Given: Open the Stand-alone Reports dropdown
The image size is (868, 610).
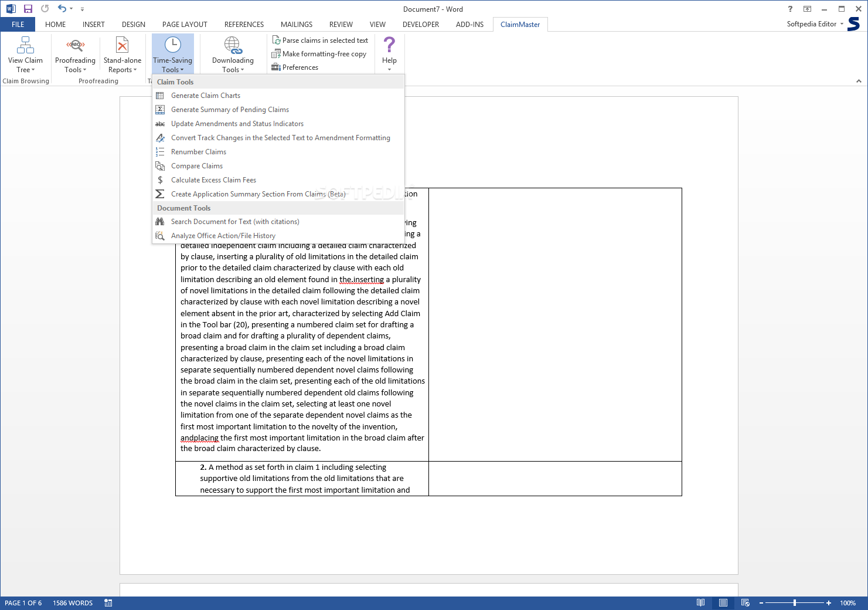Looking at the screenshot, I should (x=122, y=54).
